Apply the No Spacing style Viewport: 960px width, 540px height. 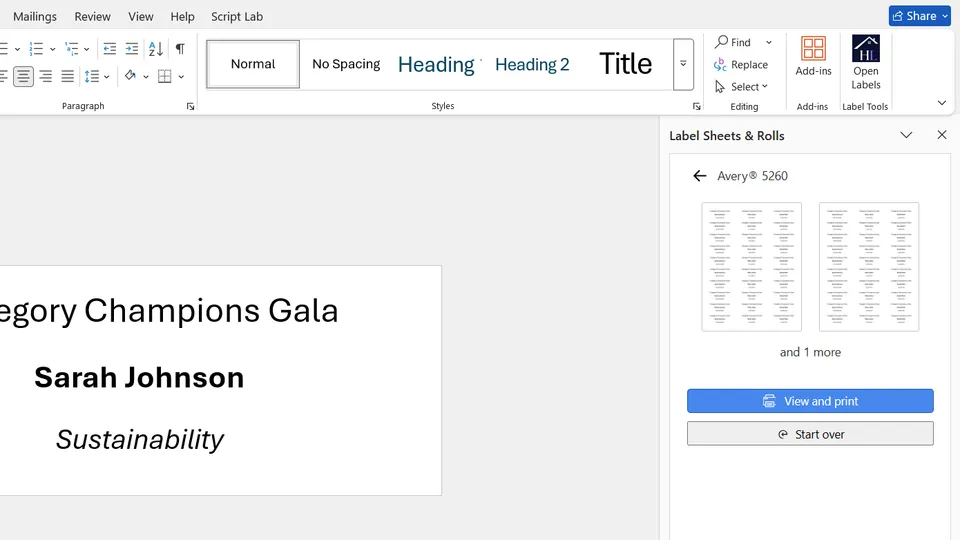coord(346,64)
